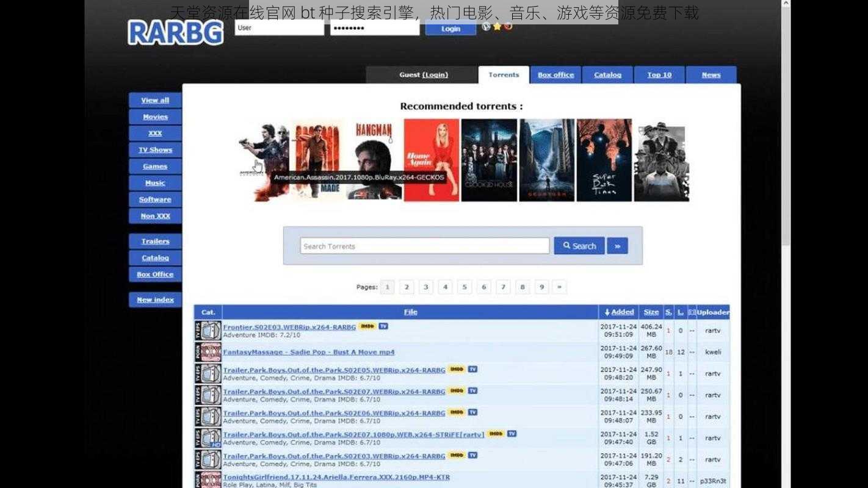
Task: Switch to the Top 10 tab
Action: tap(659, 75)
